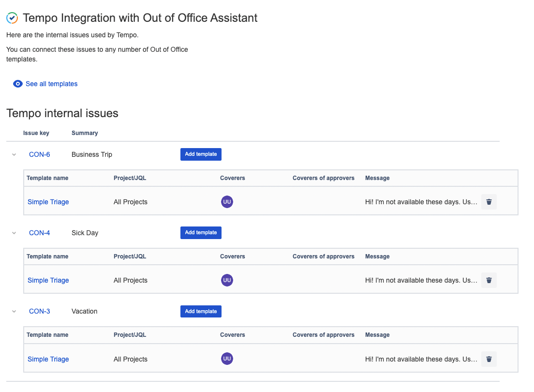
Task: Open issue CON-3
Action: click(40, 311)
